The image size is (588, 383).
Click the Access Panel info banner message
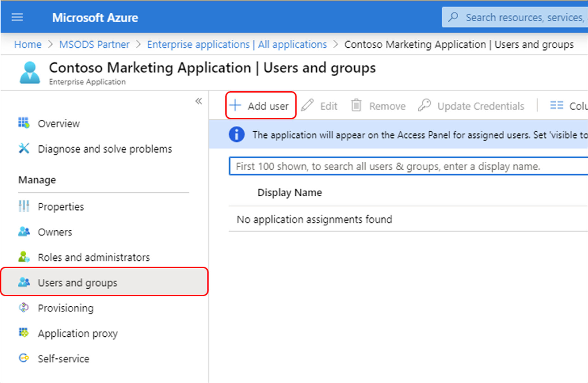[x=420, y=135]
